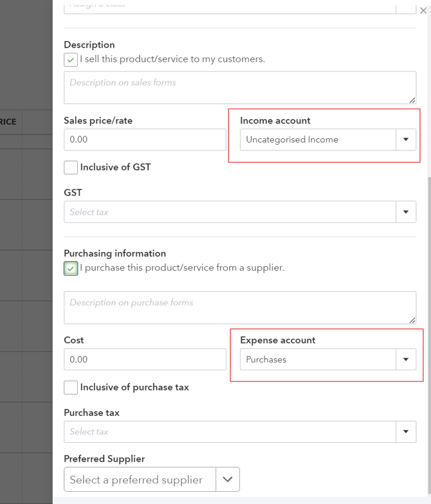Click the Purchase tax caret arrow
This screenshot has width=431, height=504.
click(406, 432)
